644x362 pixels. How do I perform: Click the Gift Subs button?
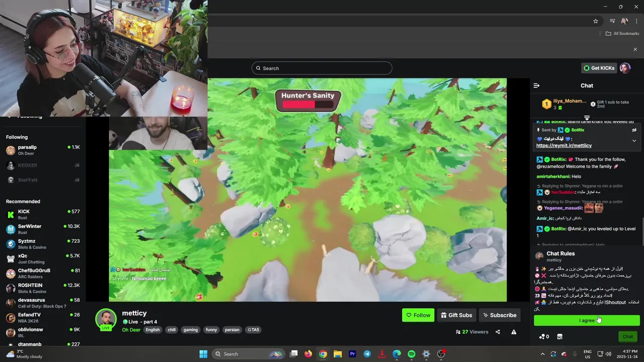456,315
